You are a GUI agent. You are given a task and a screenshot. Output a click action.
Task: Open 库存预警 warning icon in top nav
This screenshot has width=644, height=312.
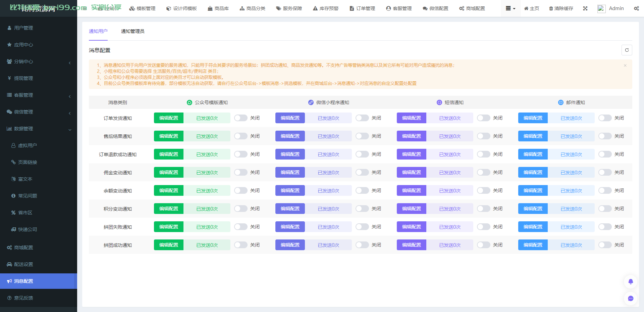coord(315,8)
